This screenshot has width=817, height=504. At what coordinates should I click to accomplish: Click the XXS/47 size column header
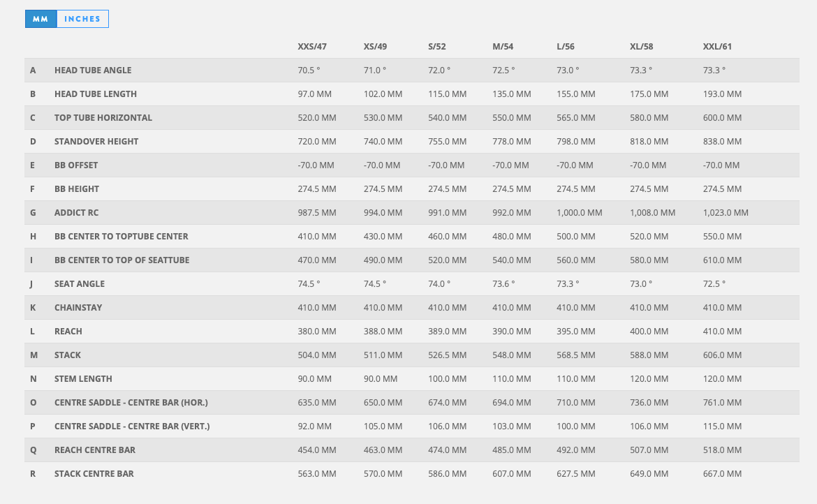[x=312, y=47]
